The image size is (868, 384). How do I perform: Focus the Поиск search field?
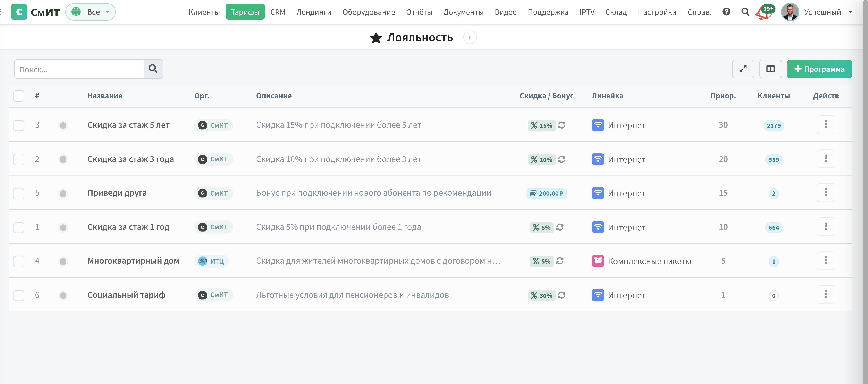(x=79, y=69)
